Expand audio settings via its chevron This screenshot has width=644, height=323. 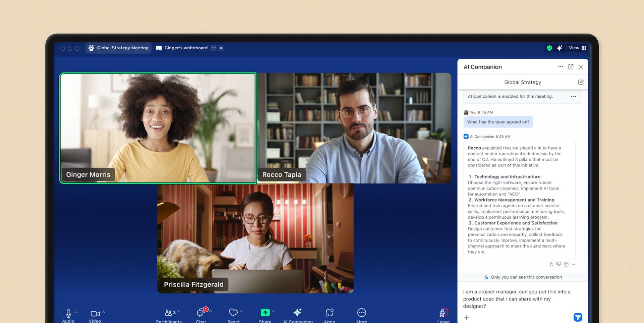pyautogui.click(x=75, y=312)
